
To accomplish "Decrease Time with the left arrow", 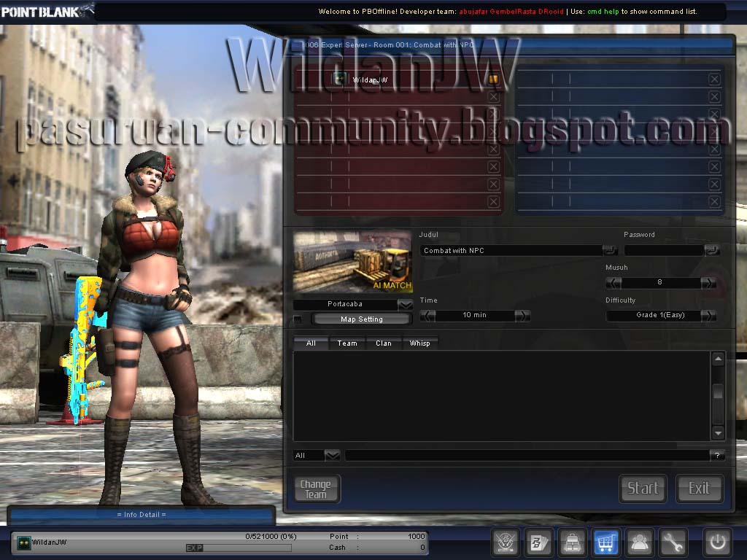I will 427,316.
